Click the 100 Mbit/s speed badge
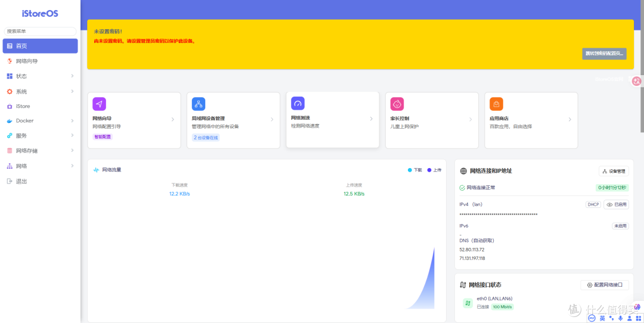644x323 pixels. click(x=503, y=307)
